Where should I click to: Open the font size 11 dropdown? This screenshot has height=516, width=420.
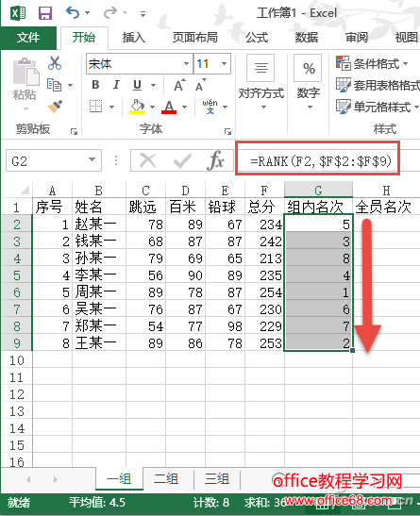(224, 63)
